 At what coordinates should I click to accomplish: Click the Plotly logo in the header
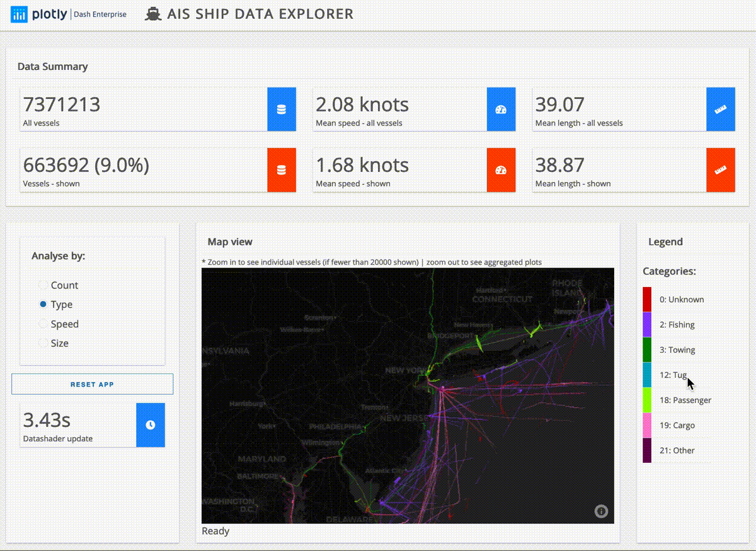click(38, 14)
